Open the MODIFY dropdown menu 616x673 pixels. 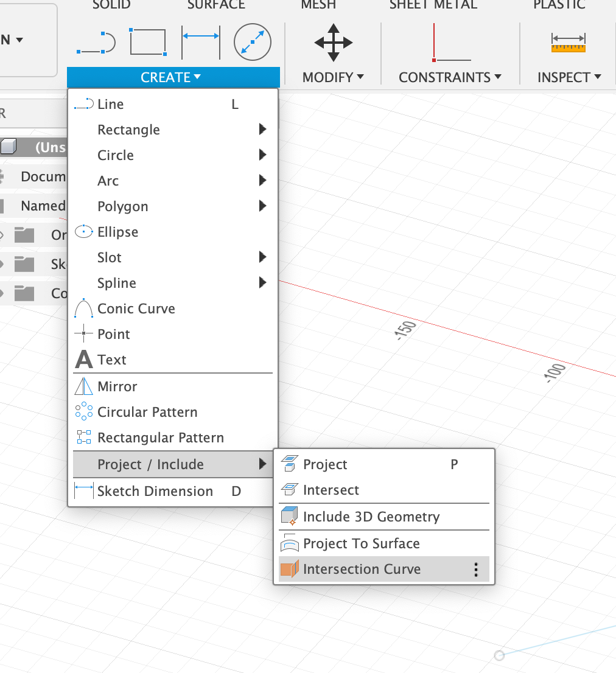click(x=333, y=77)
